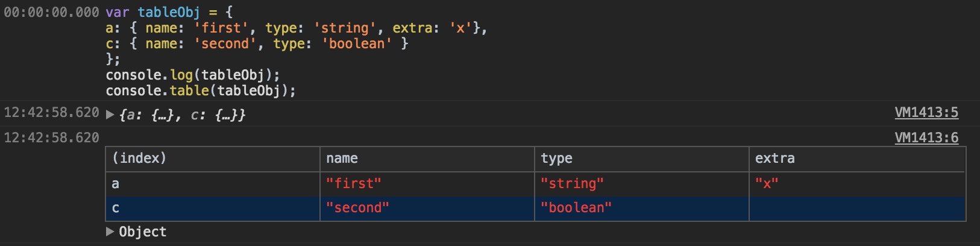
Task: Click the index cell labeled a
Action: (115, 184)
